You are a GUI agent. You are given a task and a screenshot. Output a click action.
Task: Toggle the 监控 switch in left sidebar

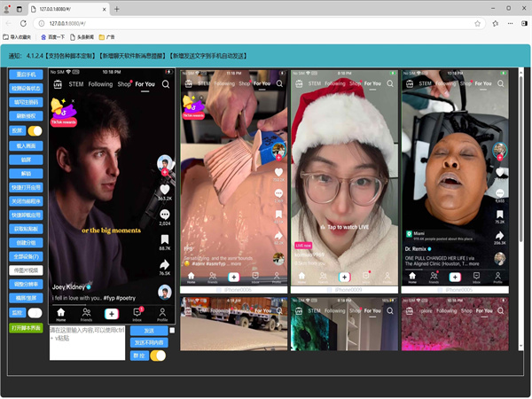point(35,313)
